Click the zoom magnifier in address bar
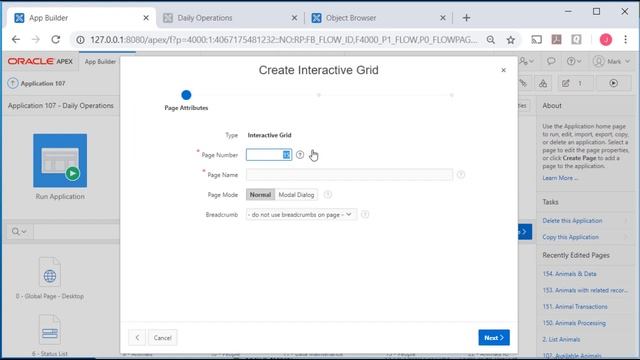Image resolution: width=640 pixels, height=360 pixels. (491, 40)
